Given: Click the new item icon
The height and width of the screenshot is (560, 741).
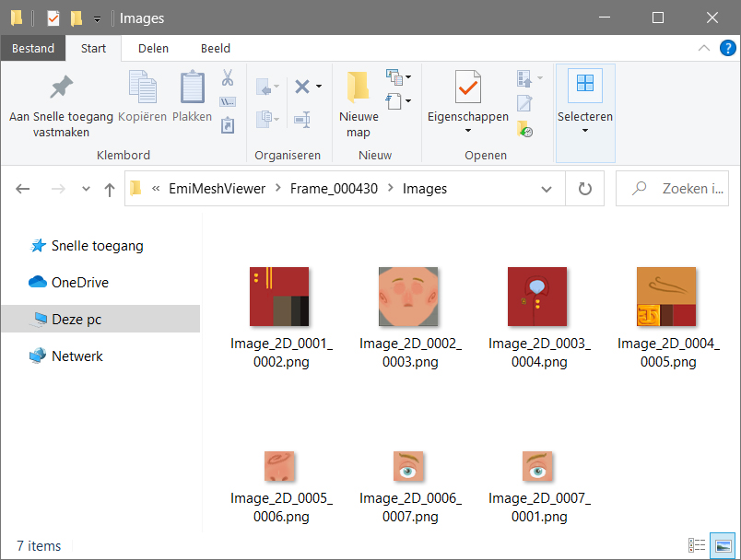Looking at the screenshot, I should point(394,77).
